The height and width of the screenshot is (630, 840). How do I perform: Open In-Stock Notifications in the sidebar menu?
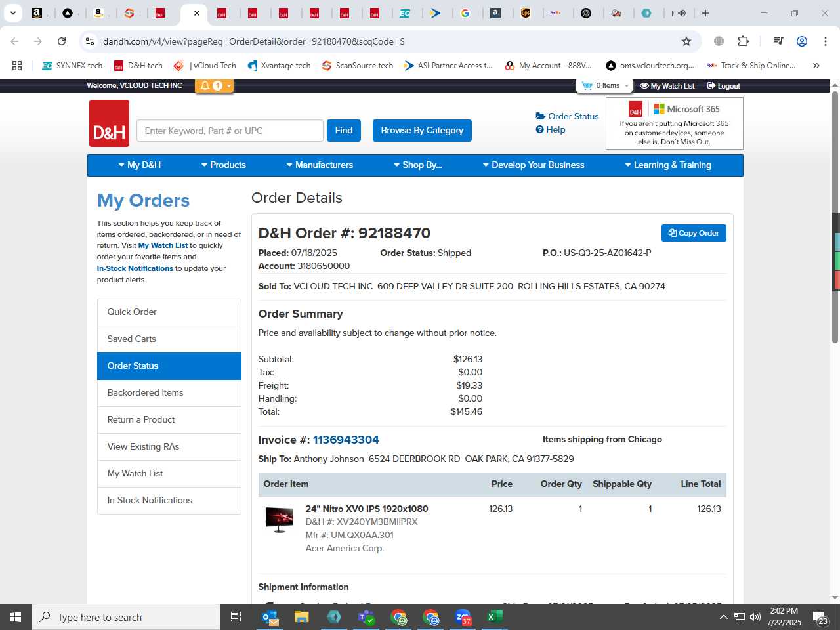pyautogui.click(x=169, y=501)
